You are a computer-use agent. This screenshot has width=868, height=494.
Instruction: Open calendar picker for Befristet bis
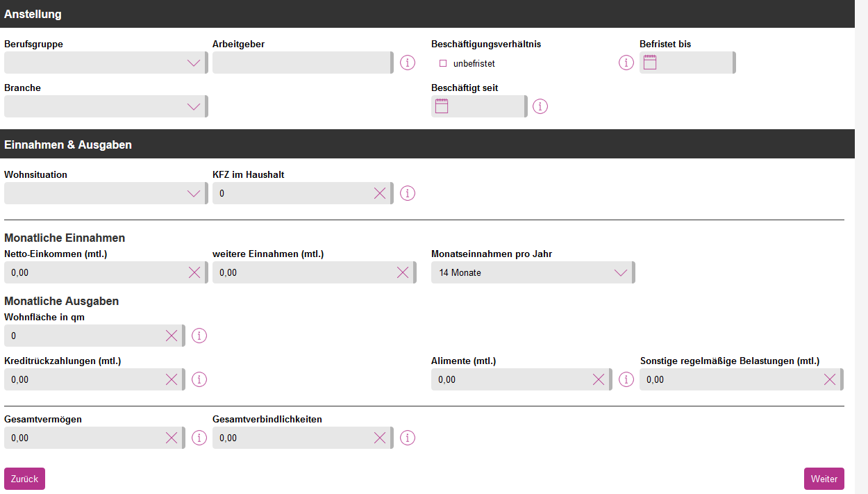pyautogui.click(x=650, y=63)
